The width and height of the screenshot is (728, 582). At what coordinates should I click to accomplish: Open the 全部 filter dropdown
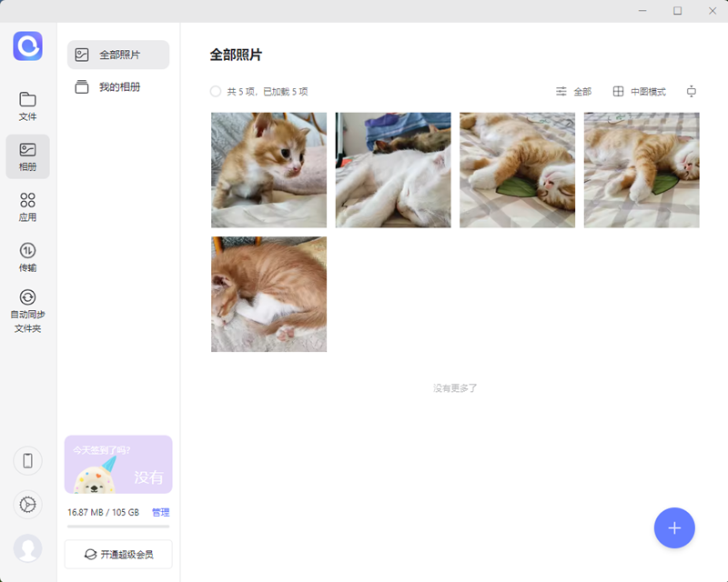(x=574, y=92)
